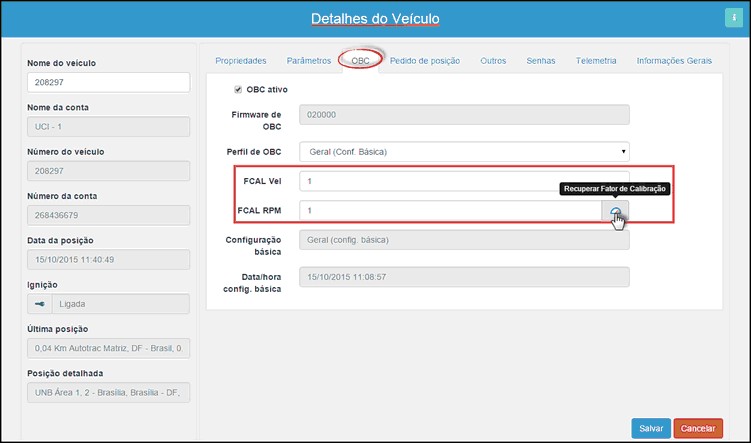751x443 pixels.
Task: Open the Parâmetros tab
Action: coord(308,61)
